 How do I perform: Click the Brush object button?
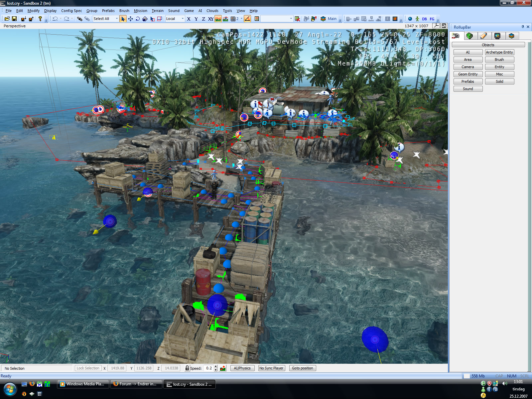coord(499,60)
